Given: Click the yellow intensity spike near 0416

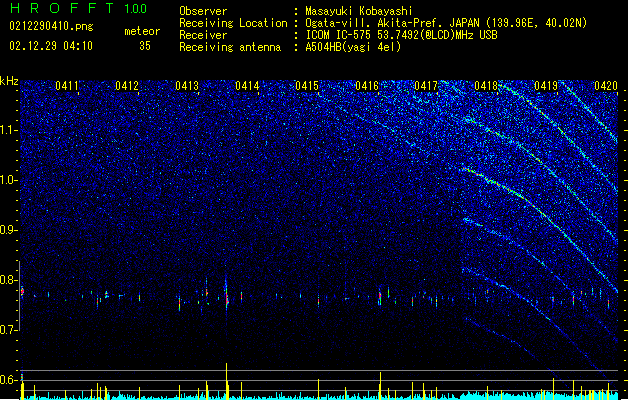Looking at the screenshot, I should click(x=380, y=386).
